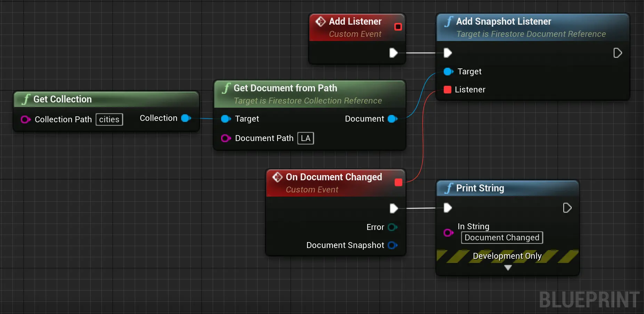Click Target pin on Get Document from Path
This screenshot has height=314, width=644.
click(x=226, y=119)
